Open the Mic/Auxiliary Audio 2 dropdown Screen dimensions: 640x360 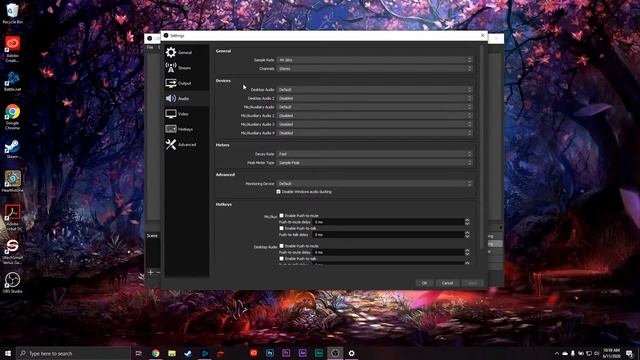pos(374,116)
